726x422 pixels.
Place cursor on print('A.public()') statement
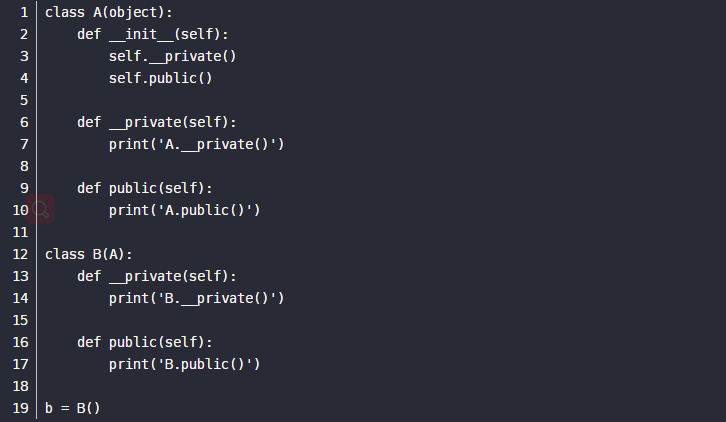[x=184, y=210]
